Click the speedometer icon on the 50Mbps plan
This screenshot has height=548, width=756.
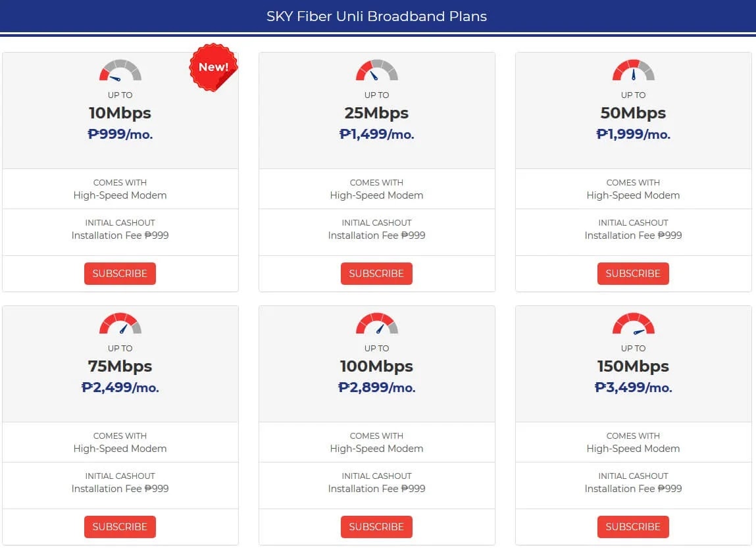pos(633,70)
